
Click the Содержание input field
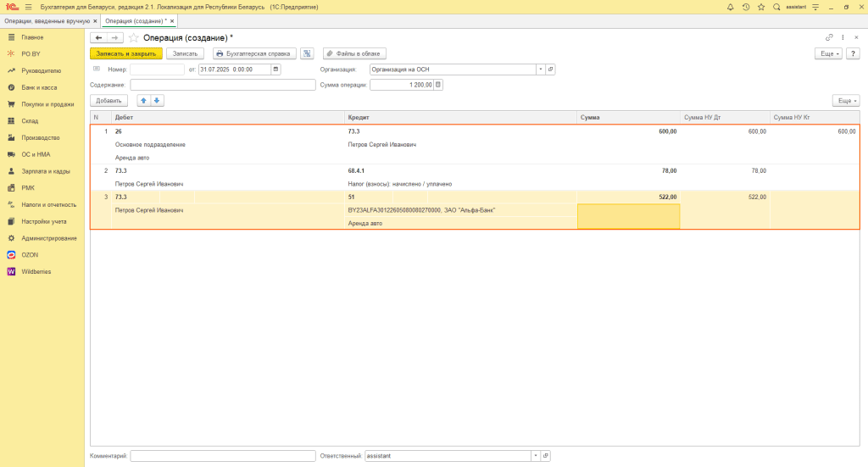223,85
